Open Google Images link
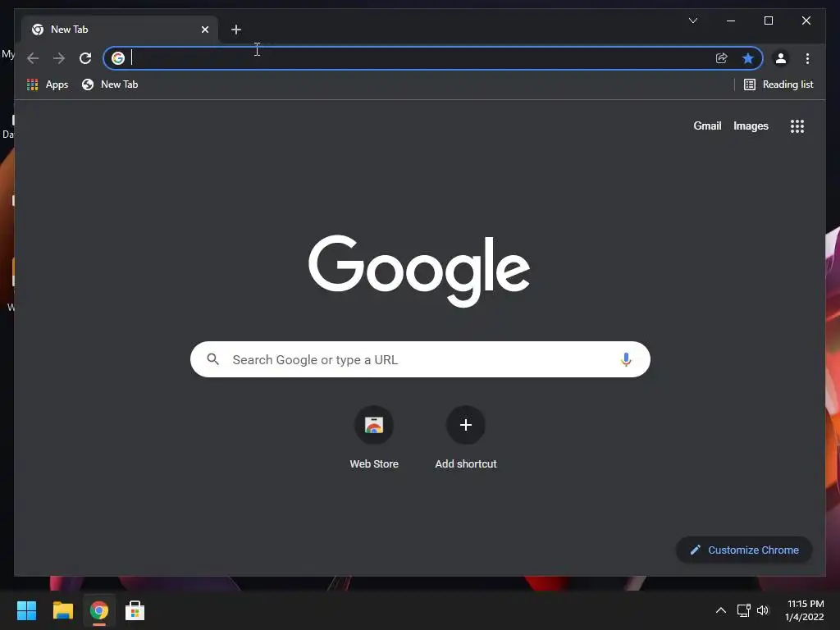The height and width of the screenshot is (630, 840). (x=751, y=126)
